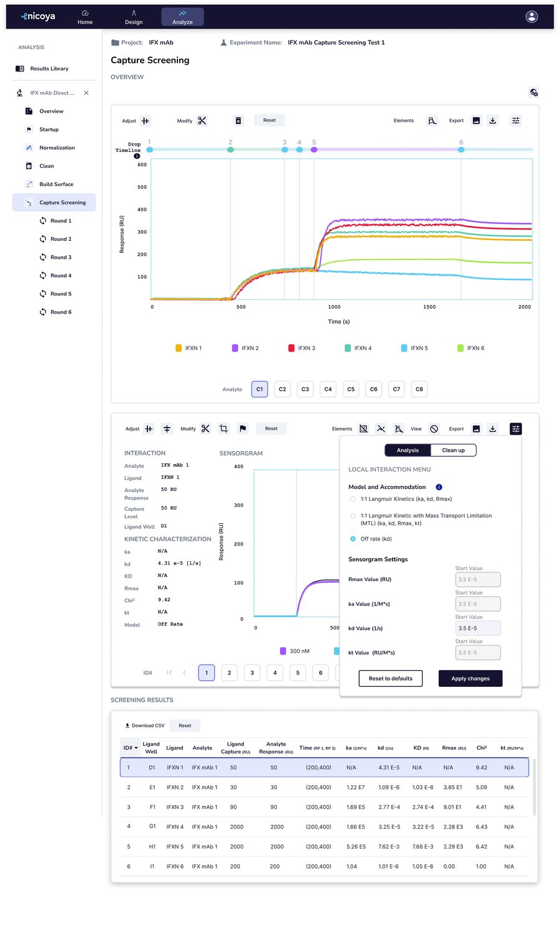Click sensorgram crop icon
The width and height of the screenshot is (560, 937).
click(224, 429)
